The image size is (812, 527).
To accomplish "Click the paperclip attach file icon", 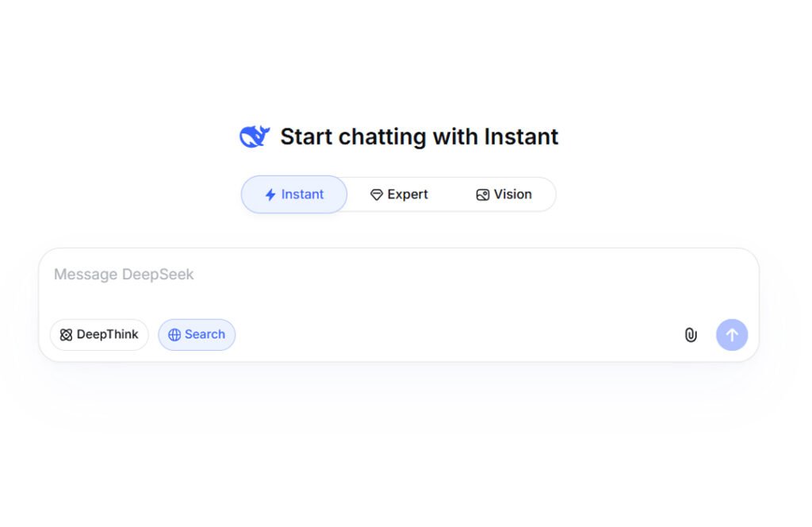I will 691,335.
